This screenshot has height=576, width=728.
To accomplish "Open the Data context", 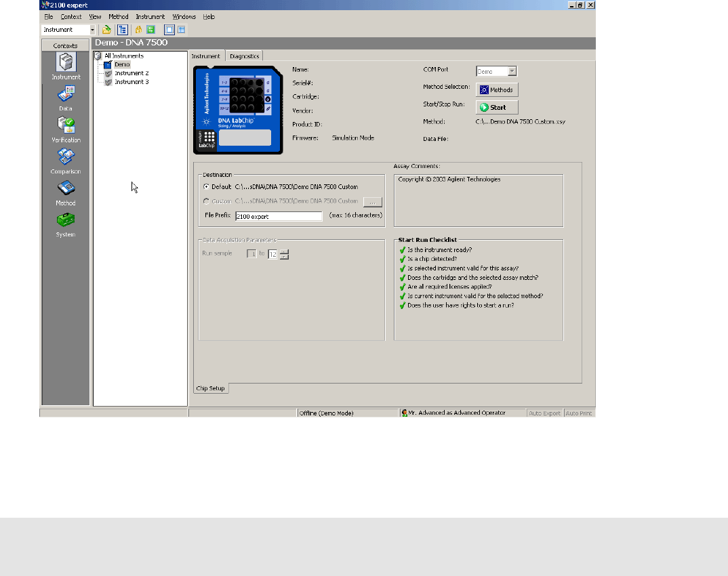I will pos(66,98).
